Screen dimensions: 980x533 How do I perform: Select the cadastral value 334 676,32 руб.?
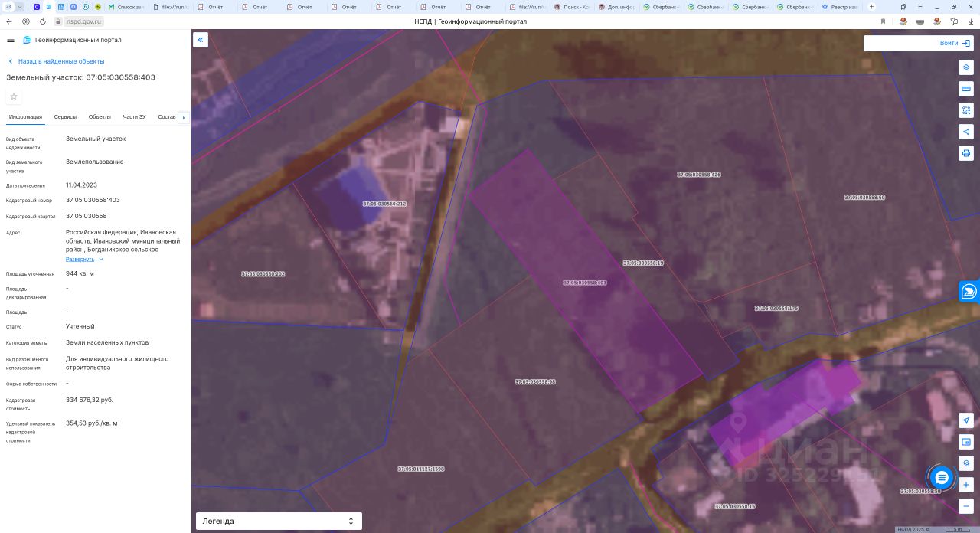[x=90, y=400]
